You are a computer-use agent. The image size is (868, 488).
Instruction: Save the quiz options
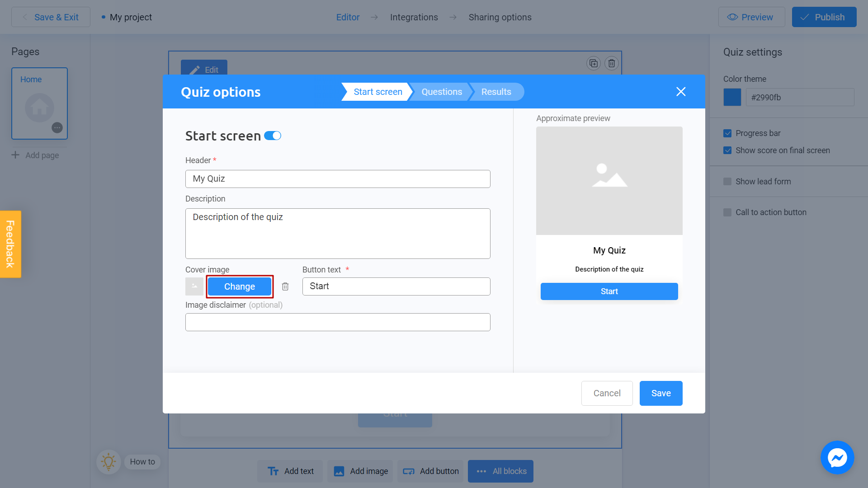(660, 393)
